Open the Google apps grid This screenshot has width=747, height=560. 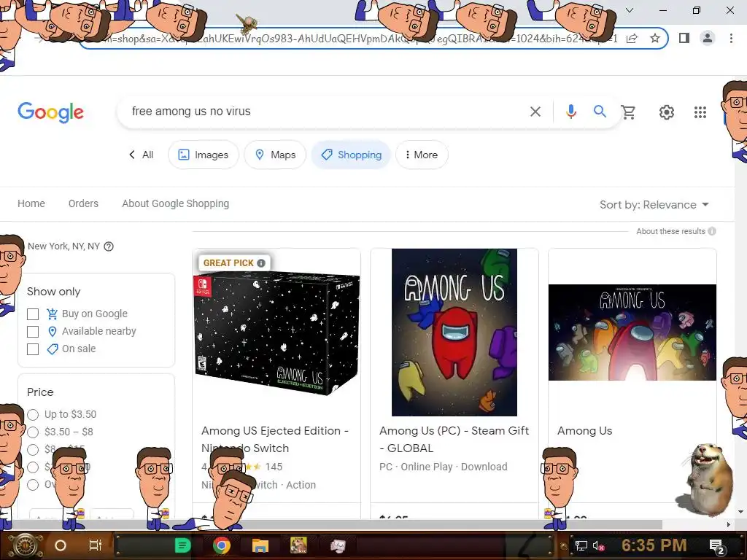click(x=700, y=112)
